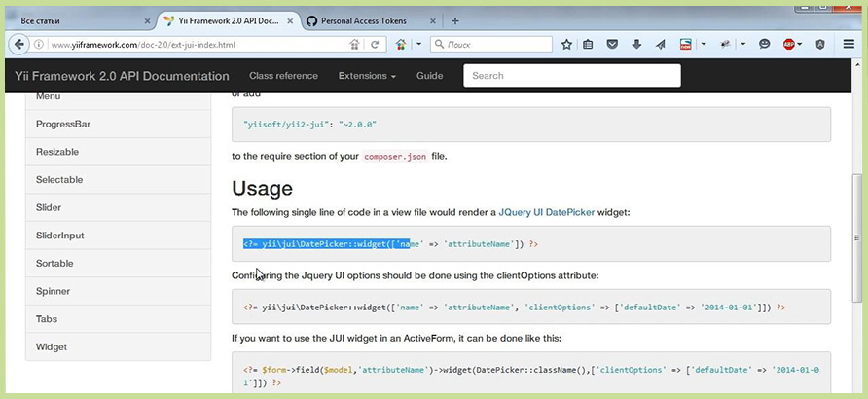Select Slider in sidebar
The width and height of the screenshot is (868, 399).
coord(118,207)
